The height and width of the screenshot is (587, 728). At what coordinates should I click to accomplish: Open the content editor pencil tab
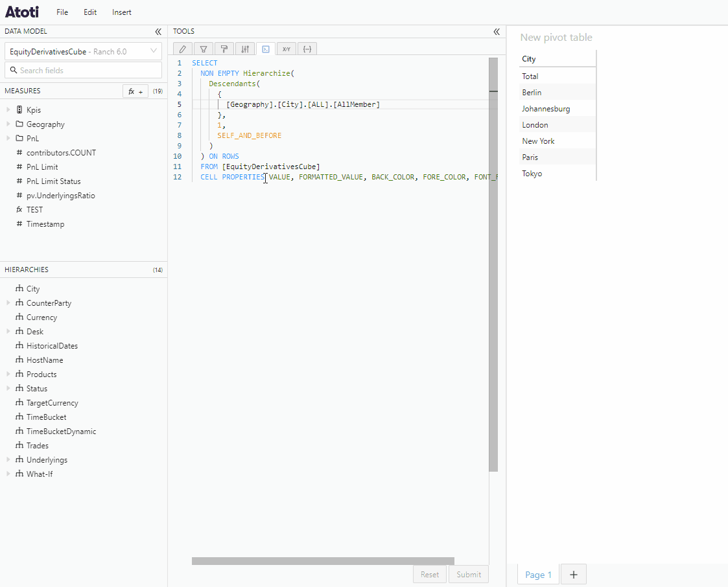coord(183,49)
